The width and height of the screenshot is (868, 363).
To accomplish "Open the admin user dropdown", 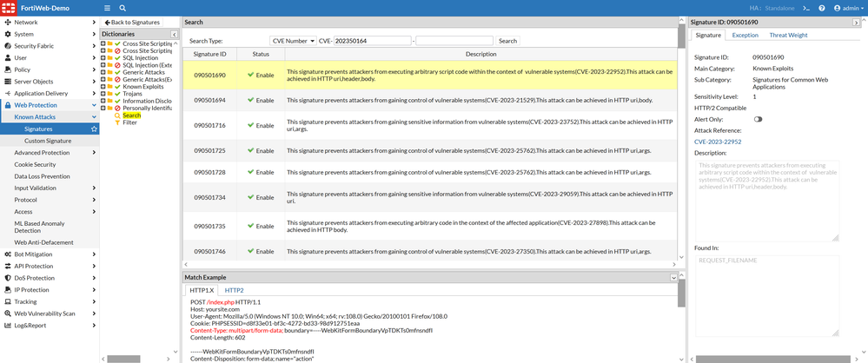I will pyautogui.click(x=846, y=7).
